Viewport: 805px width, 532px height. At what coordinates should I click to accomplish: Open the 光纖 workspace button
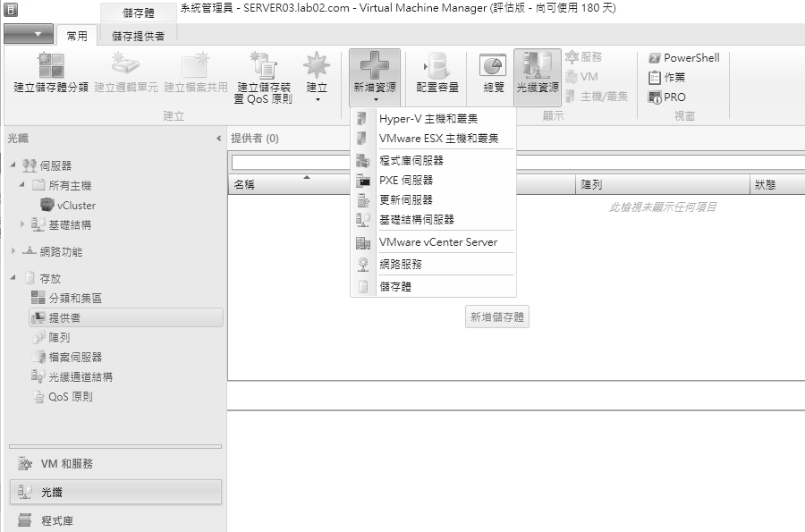point(115,492)
